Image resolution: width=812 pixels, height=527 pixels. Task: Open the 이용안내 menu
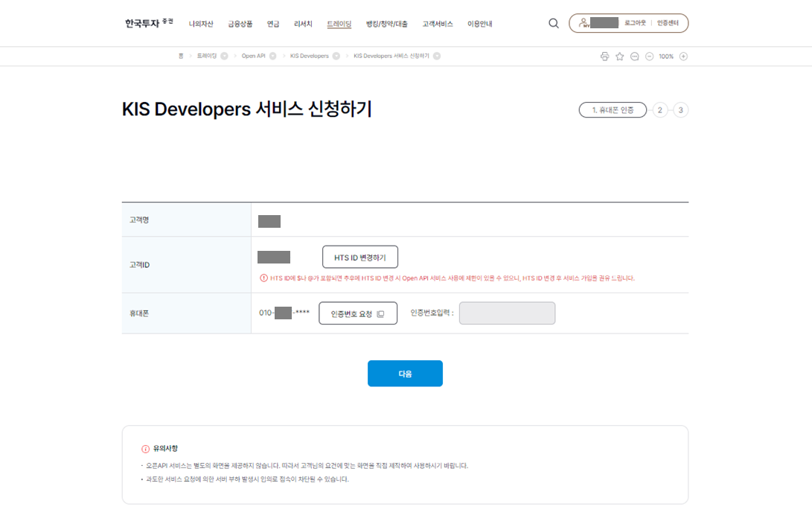click(479, 24)
